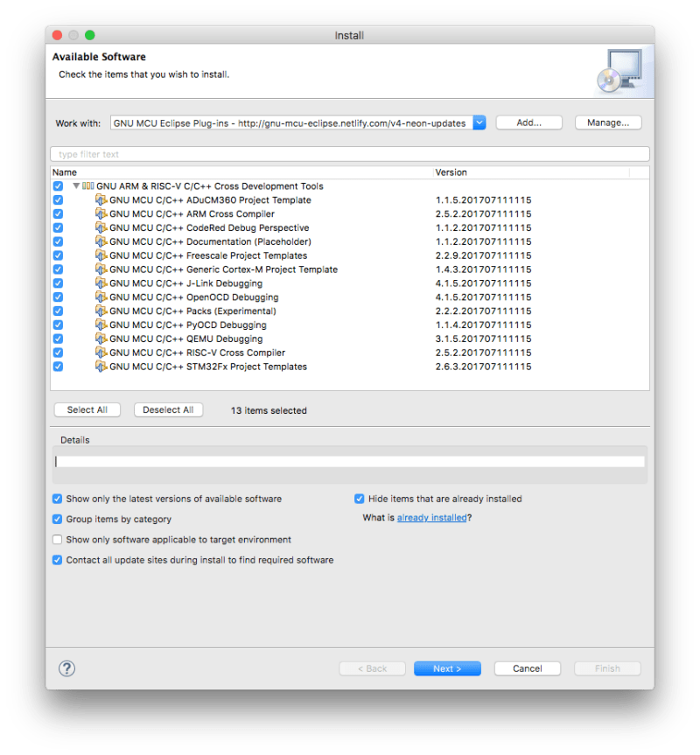700x755 pixels.
Task: Uncheck the PyOCD Debugging item
Action: [x=57, y=325]
